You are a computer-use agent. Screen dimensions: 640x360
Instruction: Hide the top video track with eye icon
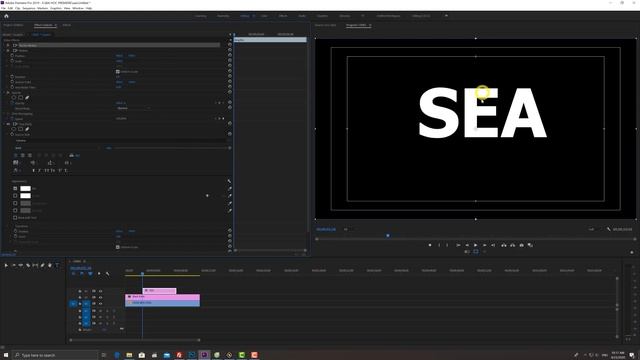100,291
